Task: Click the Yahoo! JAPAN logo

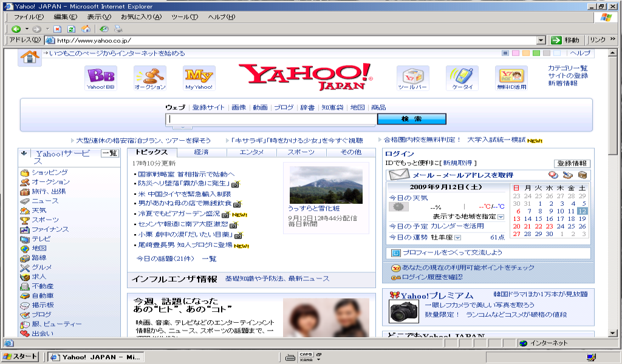Action: (306, 76)
